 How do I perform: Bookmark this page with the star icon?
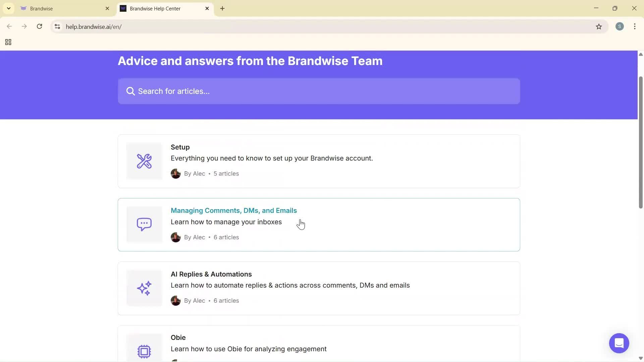tap(599, 26)
